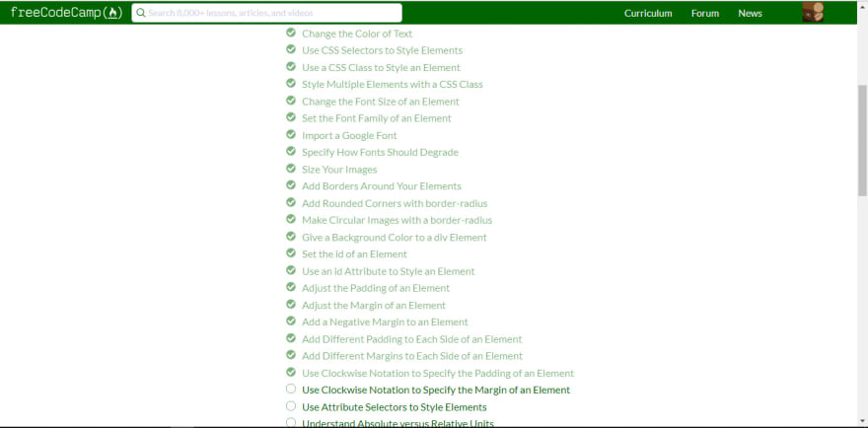Open Add a Negative Margin to an Element

click(x=385, y=321)
